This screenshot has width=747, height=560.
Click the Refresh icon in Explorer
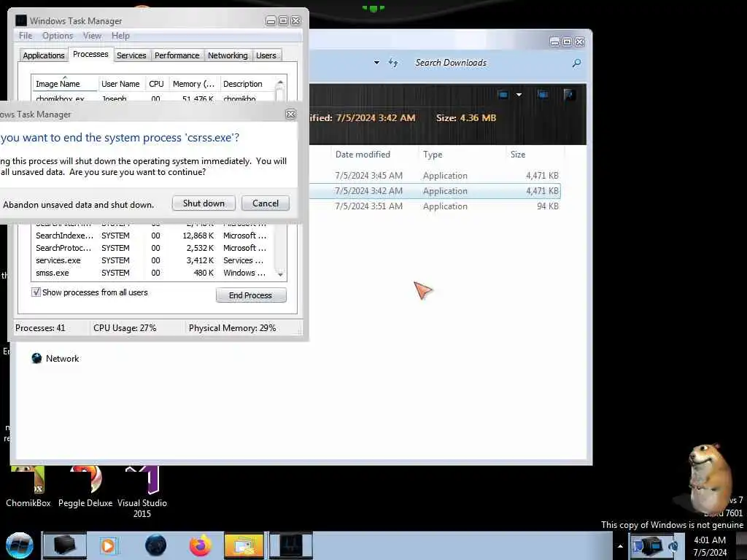point(393,63)
